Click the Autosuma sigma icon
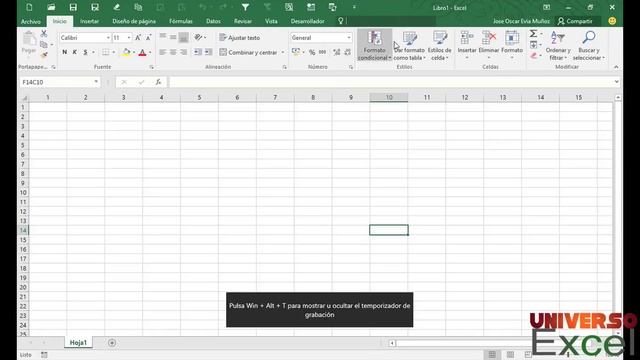The height and width of the screenshot is (360, 640). tap(533, 34)
